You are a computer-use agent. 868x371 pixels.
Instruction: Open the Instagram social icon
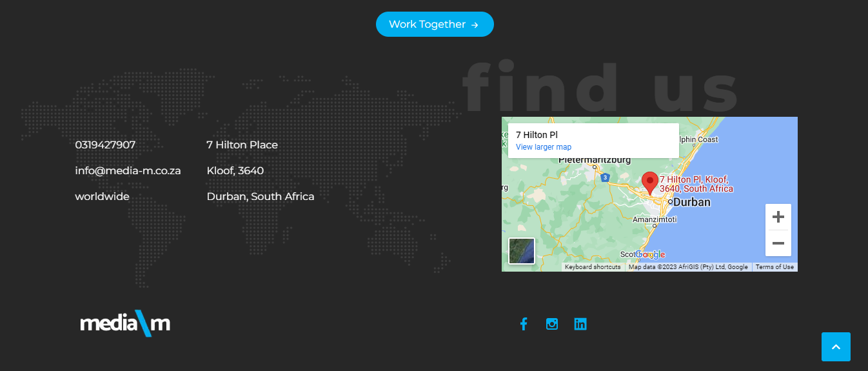pyautogui.click(x=552, y=324)
